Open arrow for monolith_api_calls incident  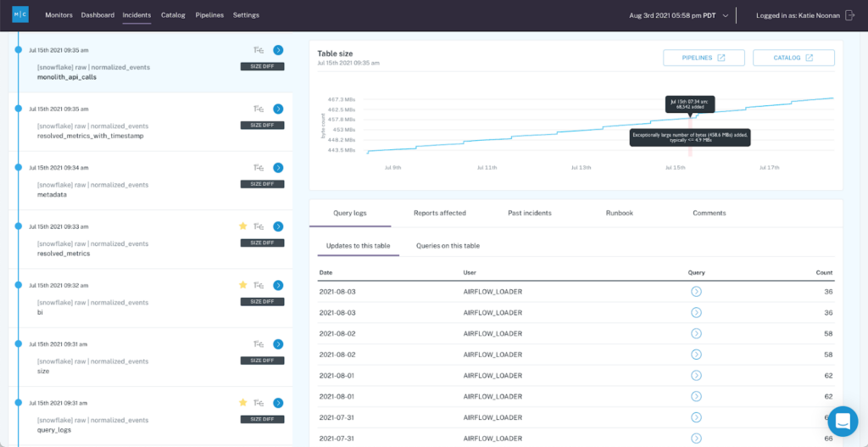coord(278,50)
